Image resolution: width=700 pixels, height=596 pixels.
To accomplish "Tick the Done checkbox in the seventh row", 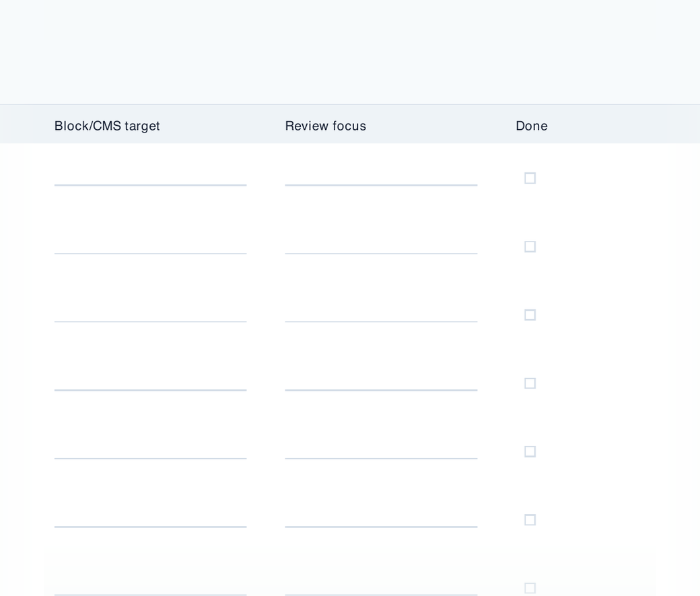I will 530,588.
